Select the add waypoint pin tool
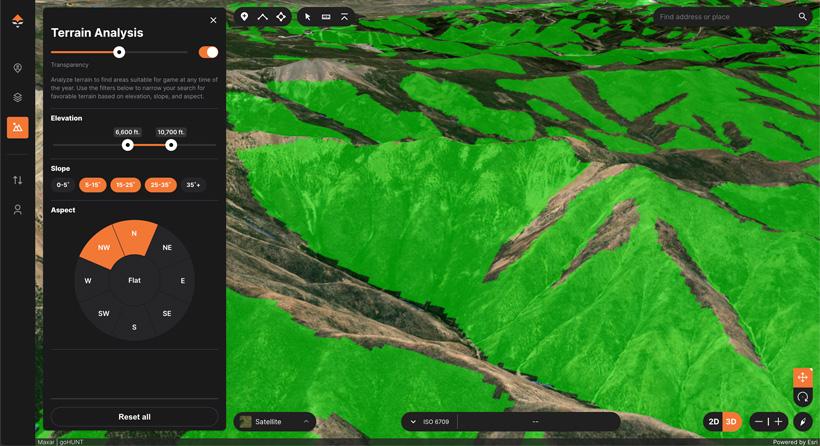The width and height of the screenshot is (820, 446). pyautogui.click(x=244, y=17)
